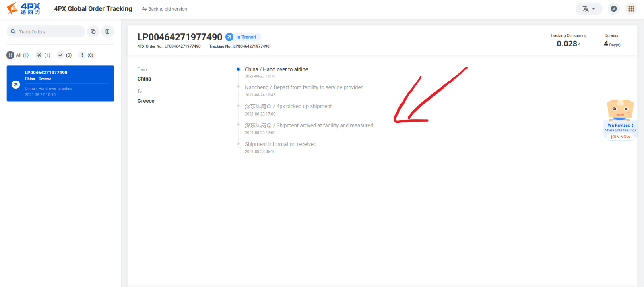Click the In Transit status badge
644x287 pixels.
pyautogui.click(x=243, y=37)
